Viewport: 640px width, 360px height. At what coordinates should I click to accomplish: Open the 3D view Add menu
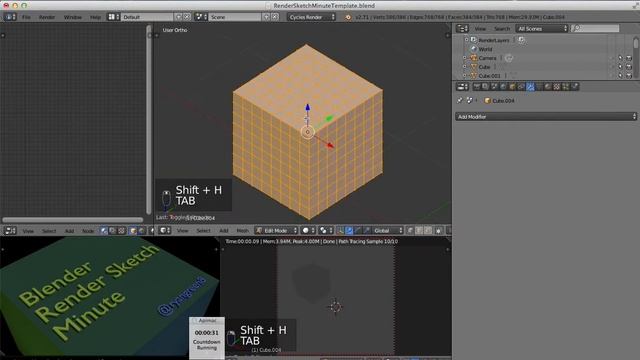point(224,231)
